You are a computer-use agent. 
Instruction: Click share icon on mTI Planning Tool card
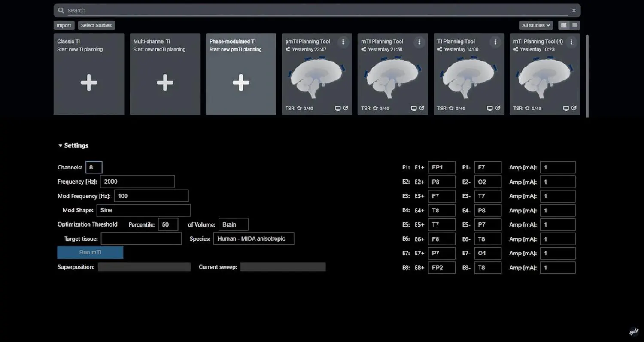[364, 49]
